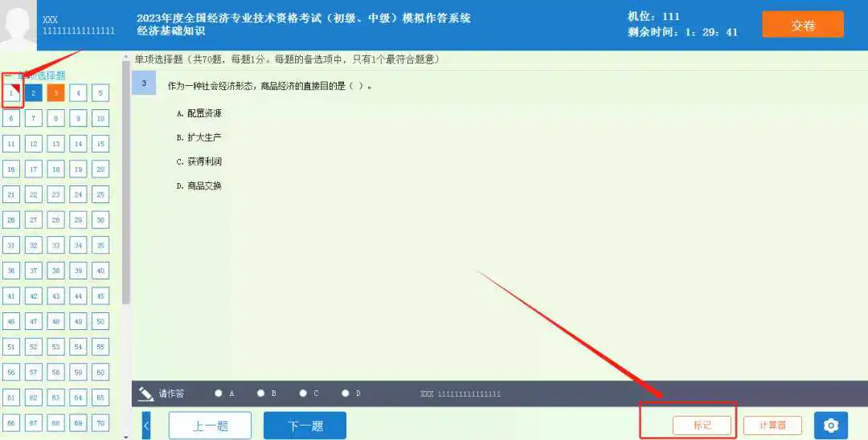Go to question 70 in grid
868x440 pixels.
click(100, 422)
